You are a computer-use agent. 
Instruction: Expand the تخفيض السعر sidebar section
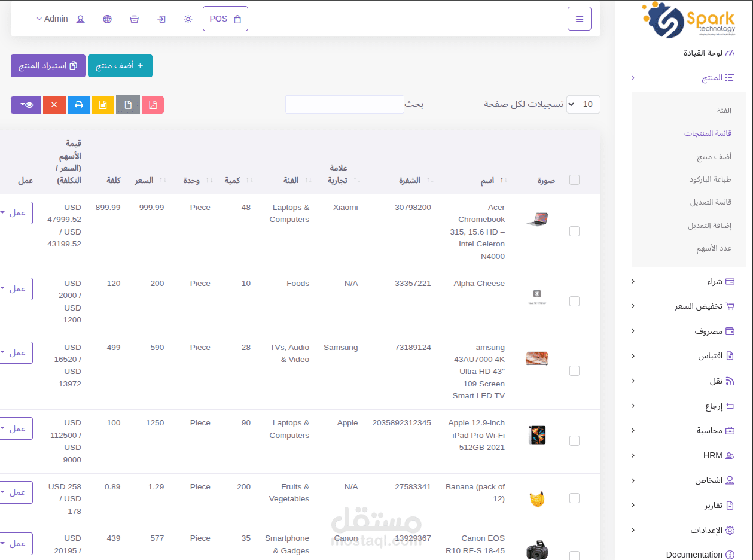coord(684,306)
